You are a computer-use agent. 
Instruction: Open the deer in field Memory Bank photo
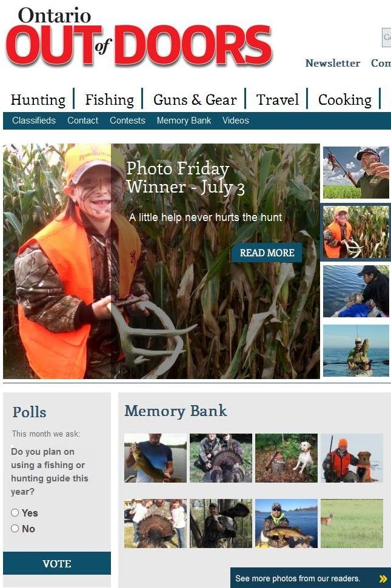[352, 523]
